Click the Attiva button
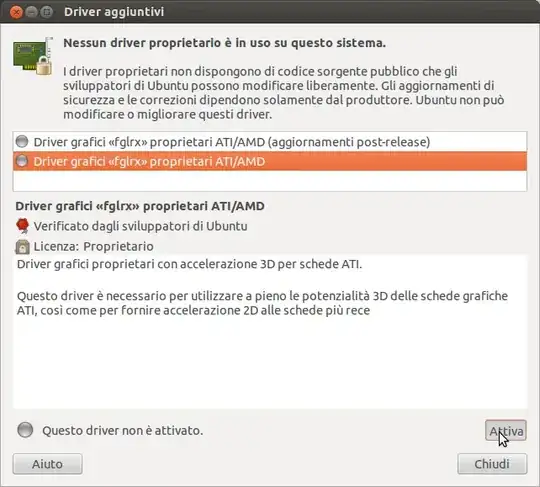Image resolution: width=540 pixels, height=487 pixels. [506, 430]
